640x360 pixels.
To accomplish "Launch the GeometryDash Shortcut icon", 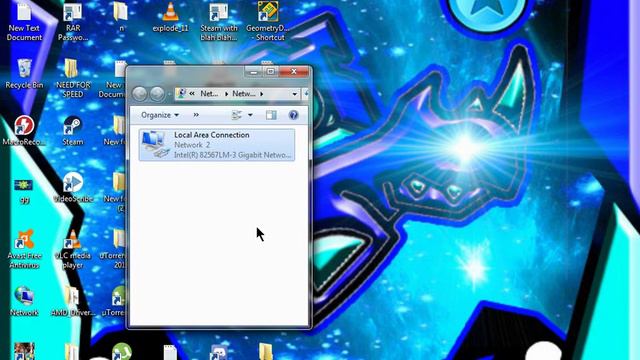I will point(268,22).
